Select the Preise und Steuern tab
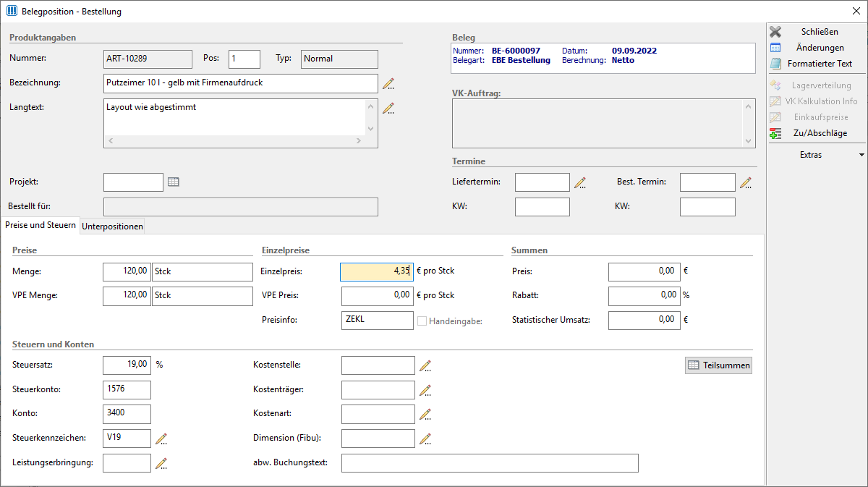Image resolution: width=868 pixels, height=487 pixels. tap(41, 225)
